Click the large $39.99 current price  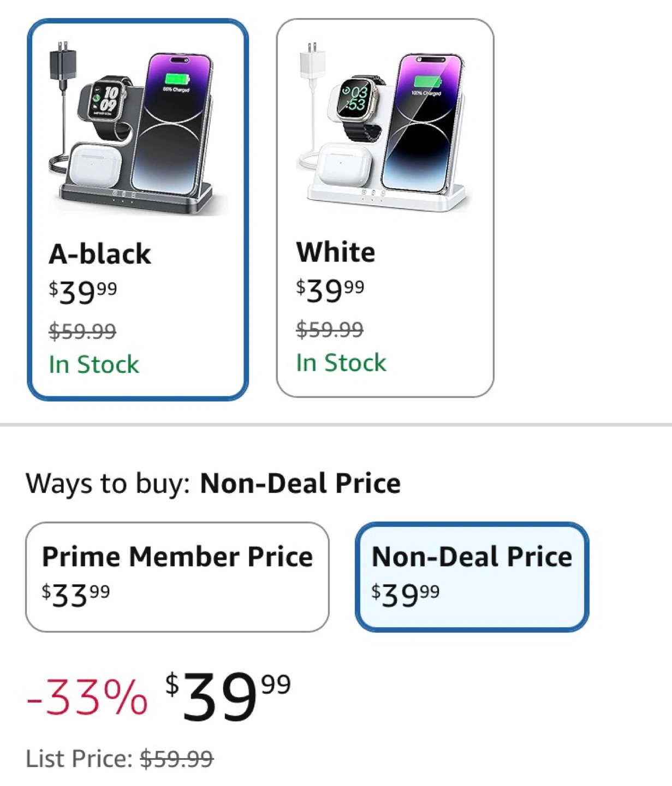(x=228, y=695)
